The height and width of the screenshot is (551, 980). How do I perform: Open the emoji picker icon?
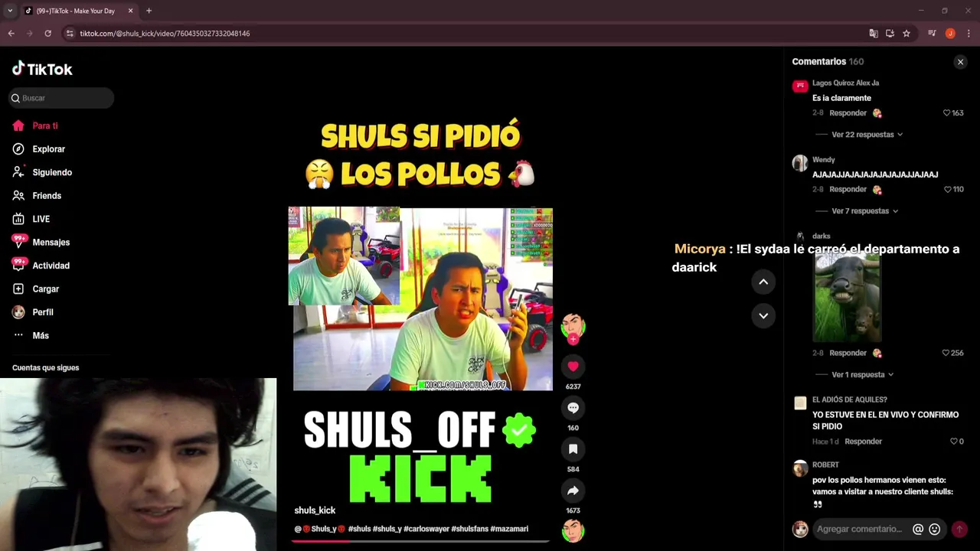pyautogui.click(x=934, y=529)
